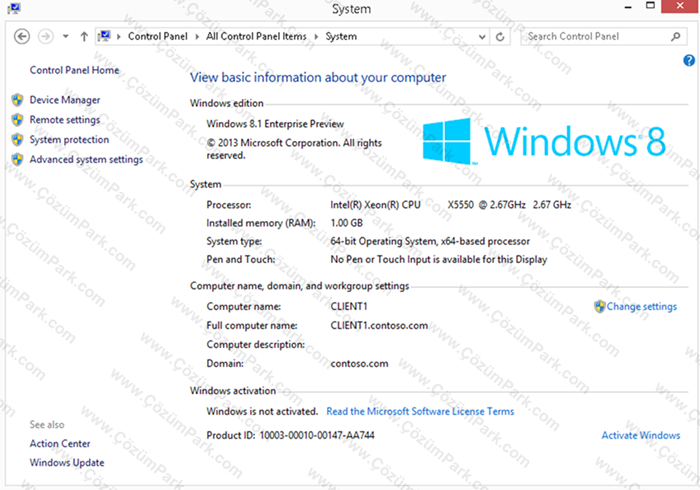Click full computer name CLIENT1.contoso.com
The height and width of the screenshot is (490, 700).
(379, 326)
